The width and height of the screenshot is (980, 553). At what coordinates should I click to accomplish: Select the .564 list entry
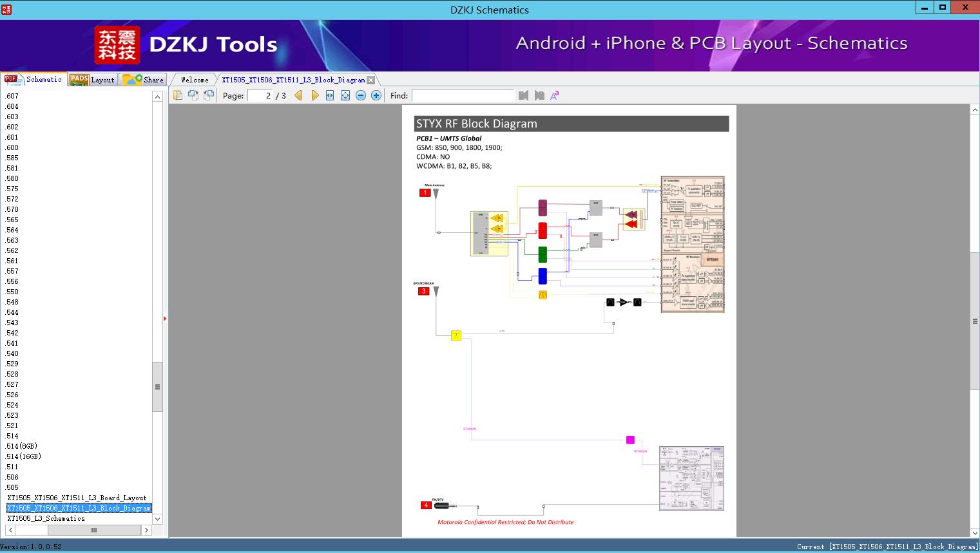[12, 230]
